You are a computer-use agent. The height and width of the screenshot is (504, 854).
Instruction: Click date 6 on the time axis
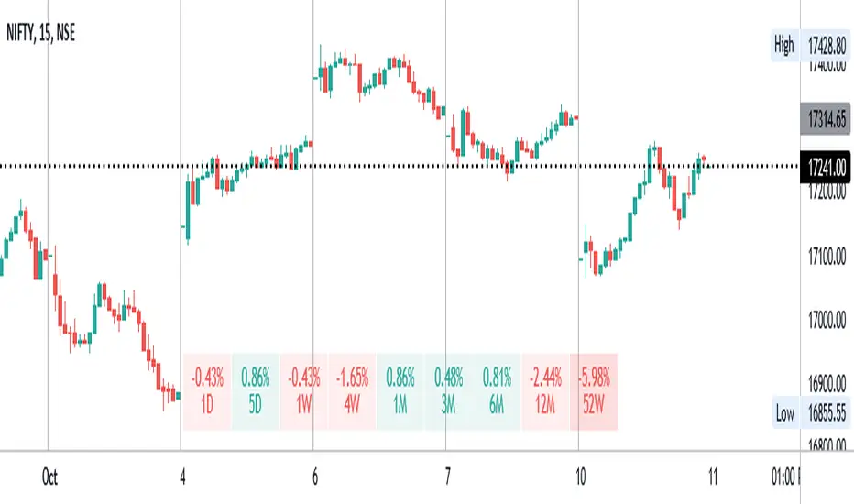(x=315, y=477)
